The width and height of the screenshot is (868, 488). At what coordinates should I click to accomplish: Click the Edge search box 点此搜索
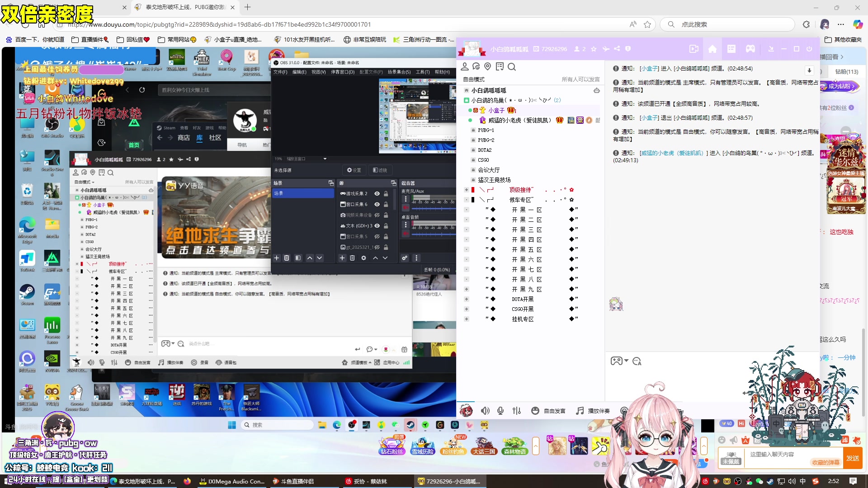727,24
